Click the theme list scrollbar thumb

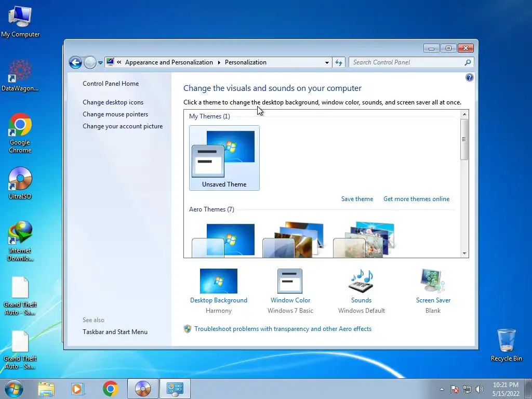point(464,139)
